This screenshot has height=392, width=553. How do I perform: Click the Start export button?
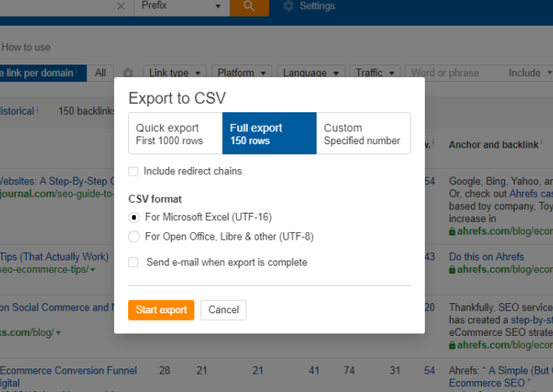pyautogui.click(x=161, y=310)
